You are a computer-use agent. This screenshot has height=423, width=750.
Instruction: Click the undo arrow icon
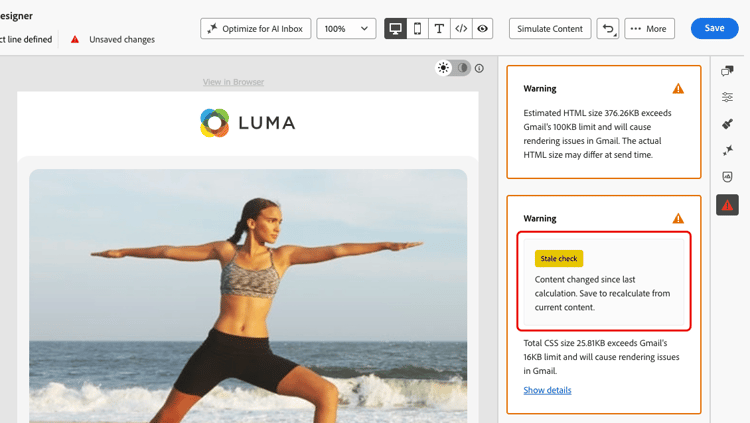pyautogui.click(x=608, y=29)
